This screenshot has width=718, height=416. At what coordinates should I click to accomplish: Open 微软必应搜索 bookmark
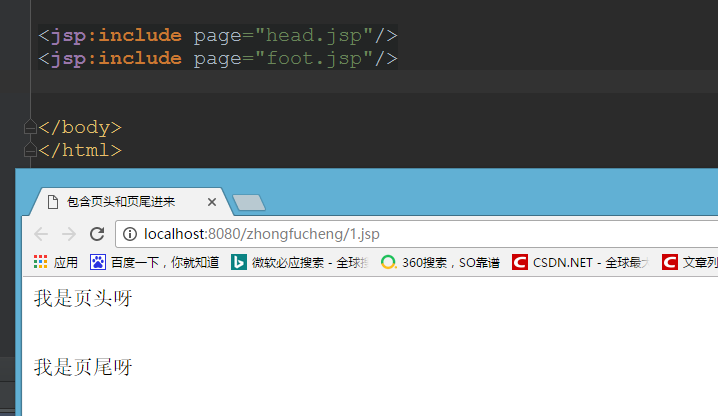coord(299,263)
